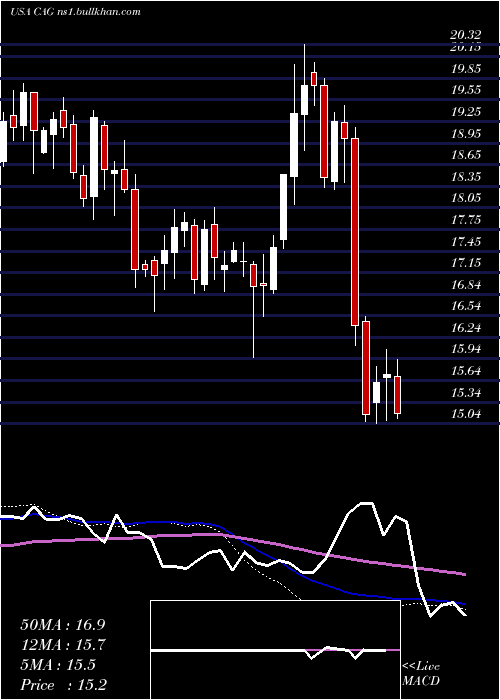Click the 'USA CAG ns1.bullkhan.com' header text

point(75,12)
